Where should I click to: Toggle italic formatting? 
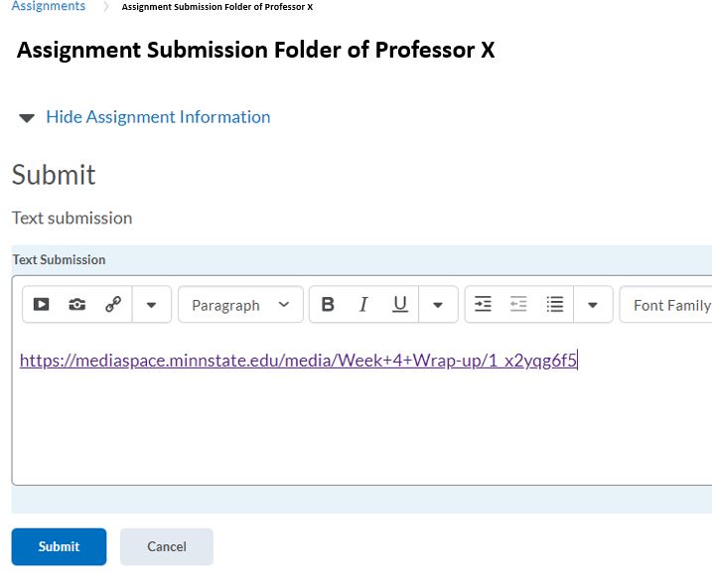363,305
